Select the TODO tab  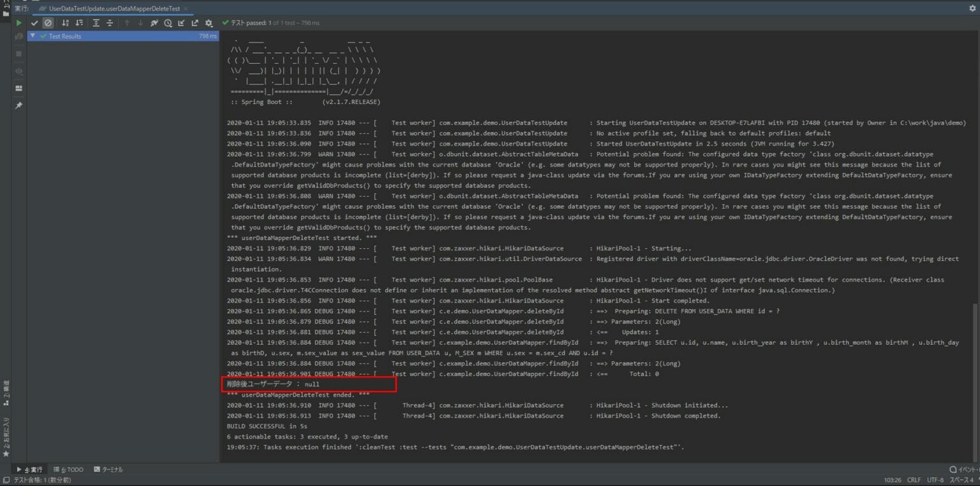(x=68, y=469)
